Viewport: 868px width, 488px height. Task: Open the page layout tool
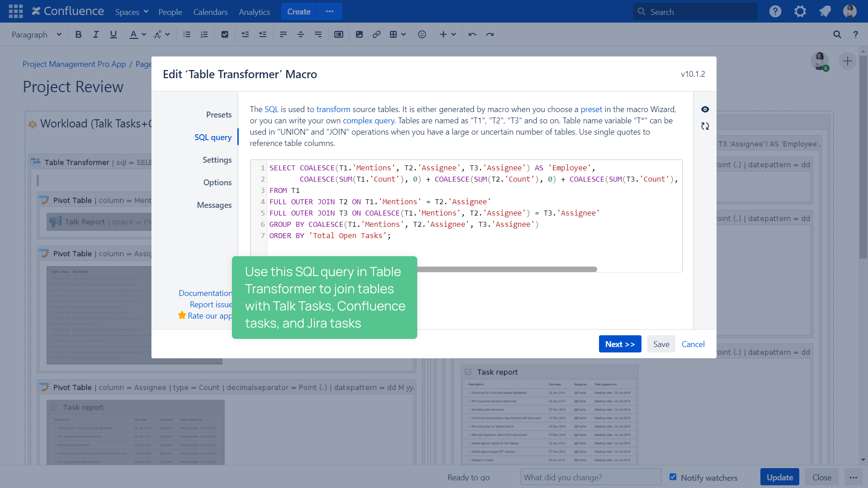(339, 34)
